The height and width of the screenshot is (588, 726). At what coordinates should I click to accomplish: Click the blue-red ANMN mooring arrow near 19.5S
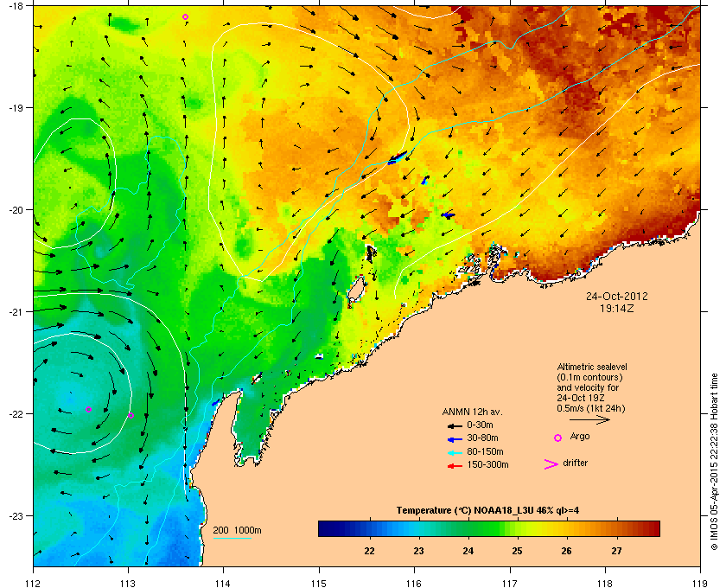pyautogui.click(x=398, y=157)
